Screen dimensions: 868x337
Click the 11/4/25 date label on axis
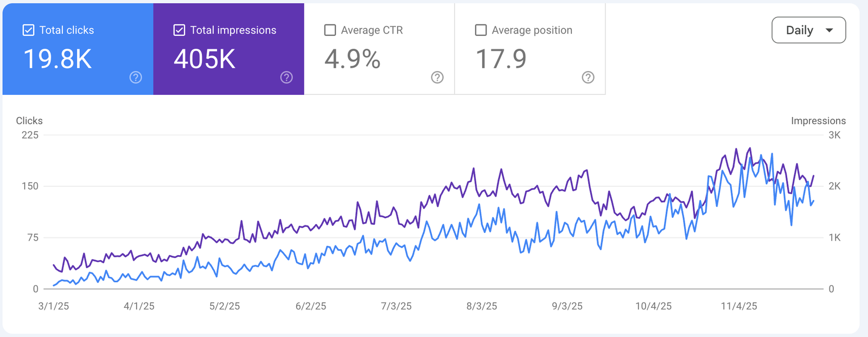coord(739,306)
